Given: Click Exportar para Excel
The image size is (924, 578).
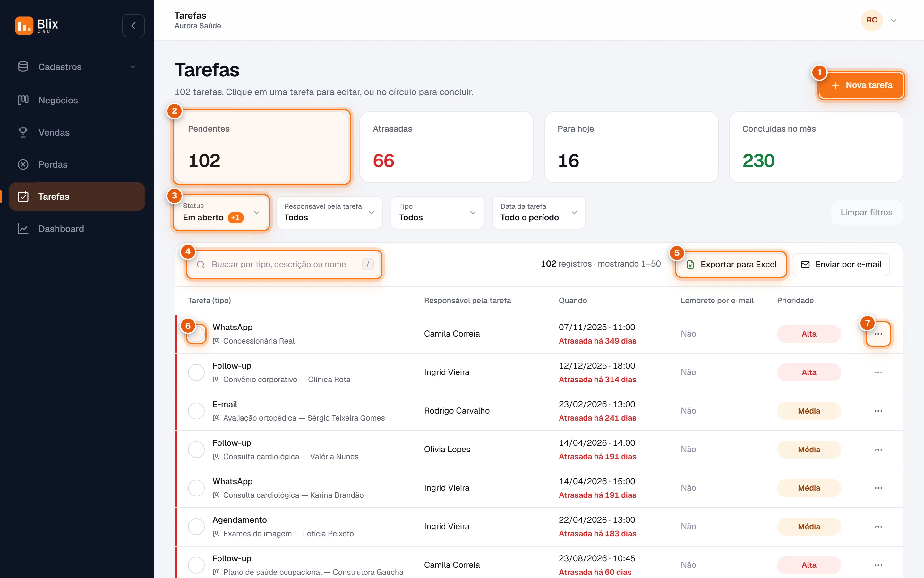Looking at the screenshot, I should pos(731,265).
